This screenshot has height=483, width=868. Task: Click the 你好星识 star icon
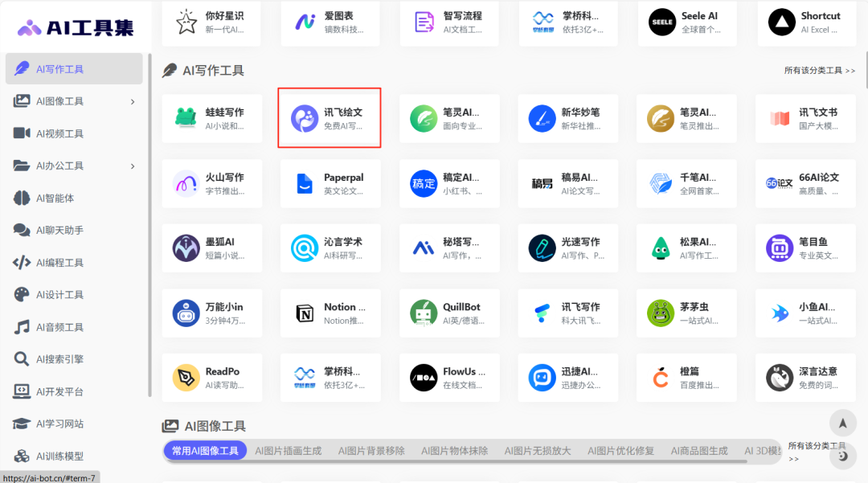tap(186, 23)
